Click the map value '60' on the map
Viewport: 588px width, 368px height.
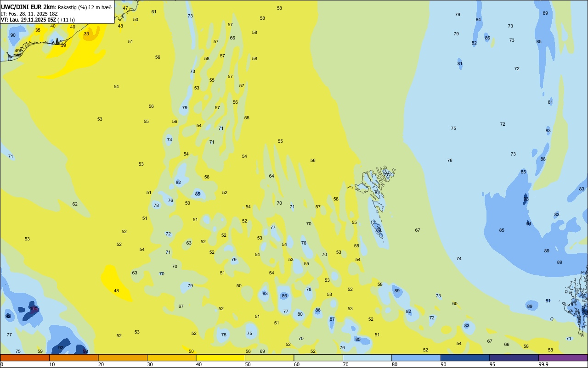(x=455, y=304)
